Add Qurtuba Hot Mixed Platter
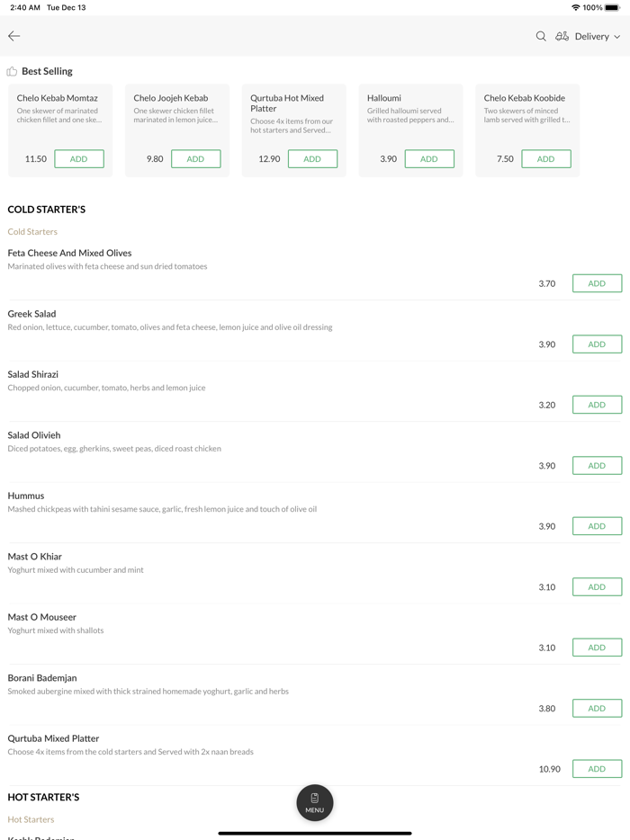Viewport: 630px width, 840px height. tap(312, 159)
